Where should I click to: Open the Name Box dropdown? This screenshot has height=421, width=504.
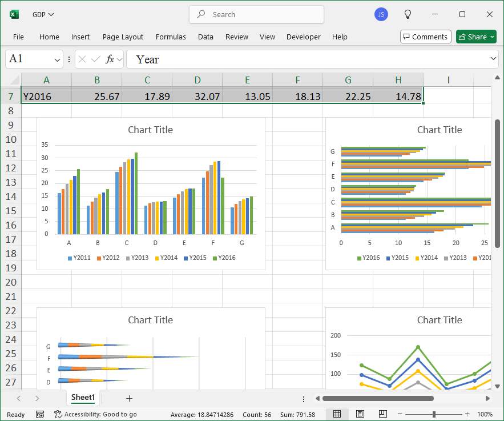(x=57, y=59)
